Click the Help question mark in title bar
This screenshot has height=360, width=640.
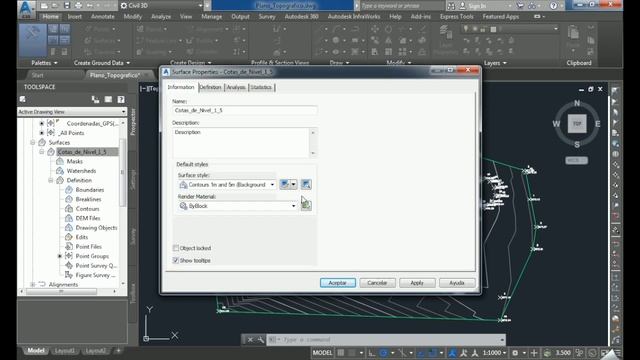553,6
